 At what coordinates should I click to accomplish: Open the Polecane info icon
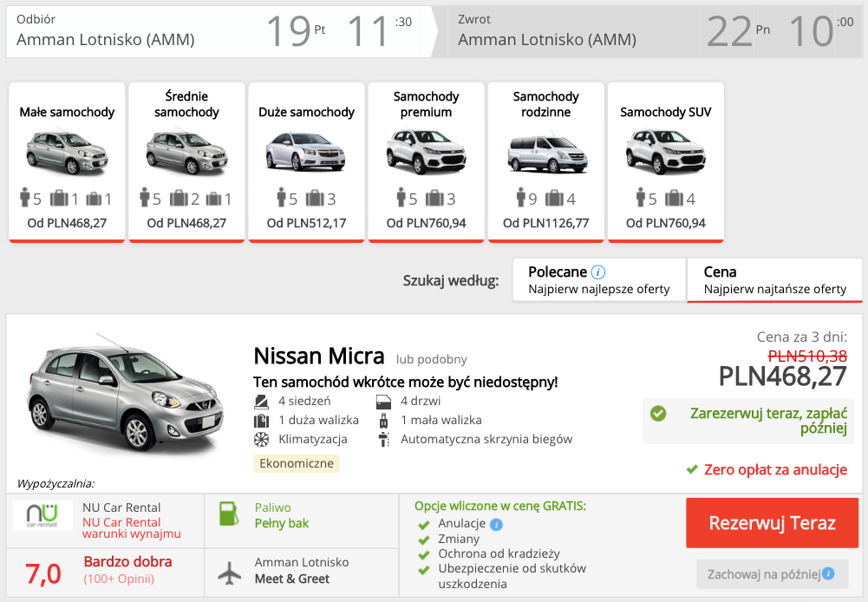[597, 272]
